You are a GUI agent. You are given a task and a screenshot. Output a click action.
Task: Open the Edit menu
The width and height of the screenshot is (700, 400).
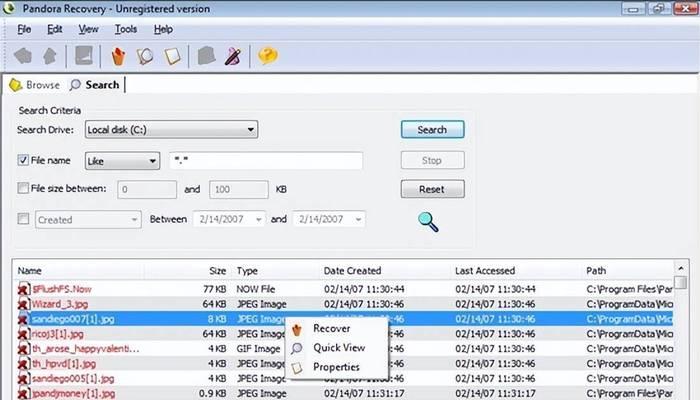click(54, 29)
